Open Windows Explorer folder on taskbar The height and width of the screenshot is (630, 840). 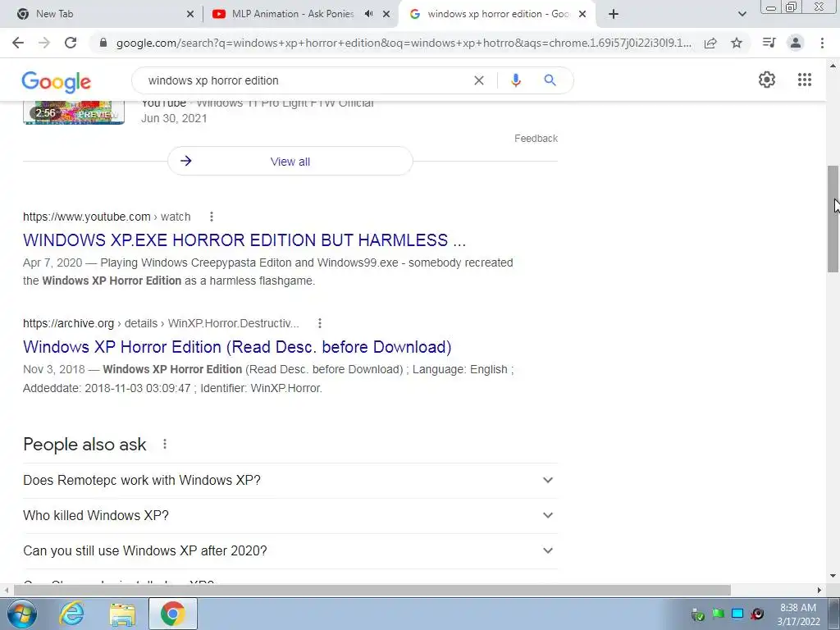tap(122, 614)
